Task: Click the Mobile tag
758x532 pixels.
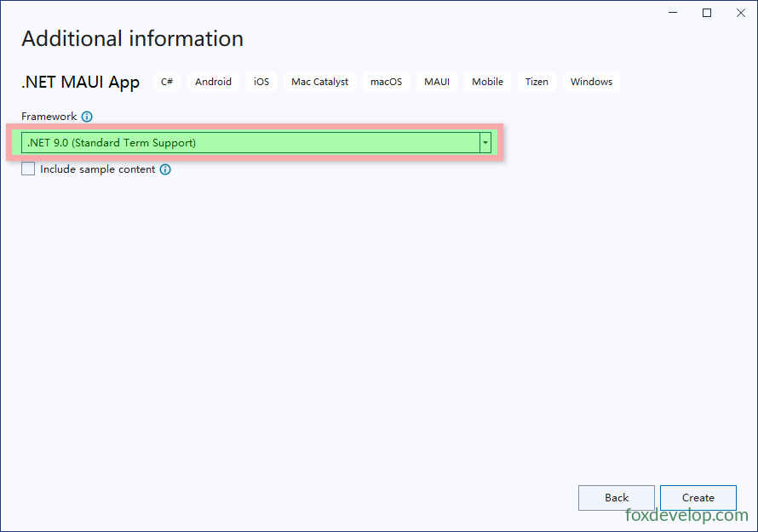Action: point(487,82)
